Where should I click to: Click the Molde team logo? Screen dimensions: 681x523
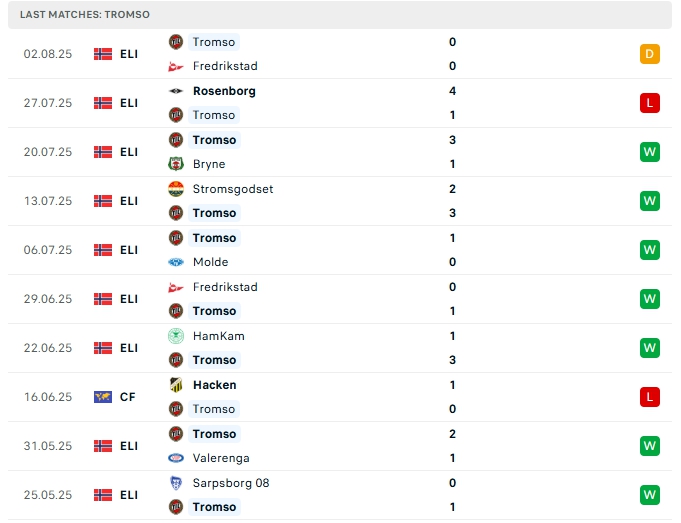click(176, 262)
